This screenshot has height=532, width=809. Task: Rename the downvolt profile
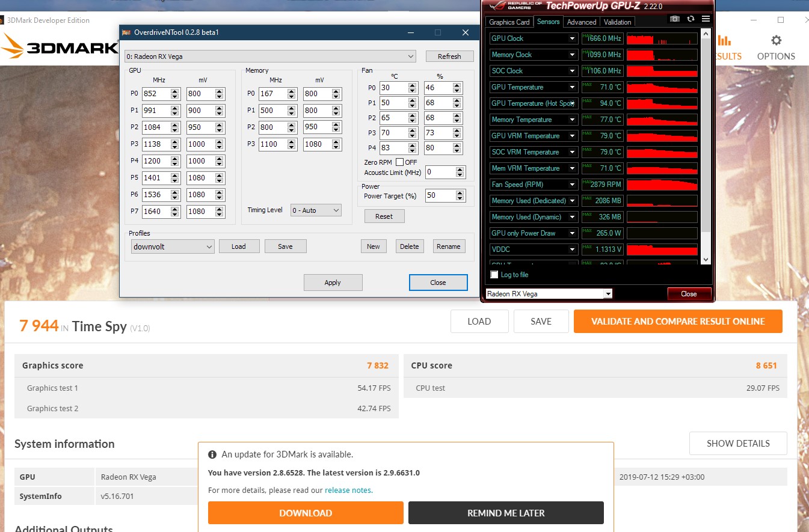tap(449, 246)
